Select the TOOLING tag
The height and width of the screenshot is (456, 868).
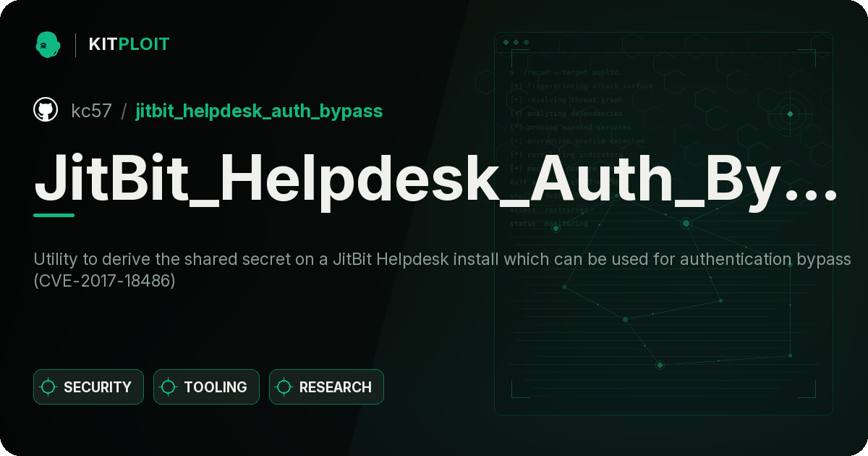[x=206, y=387]
